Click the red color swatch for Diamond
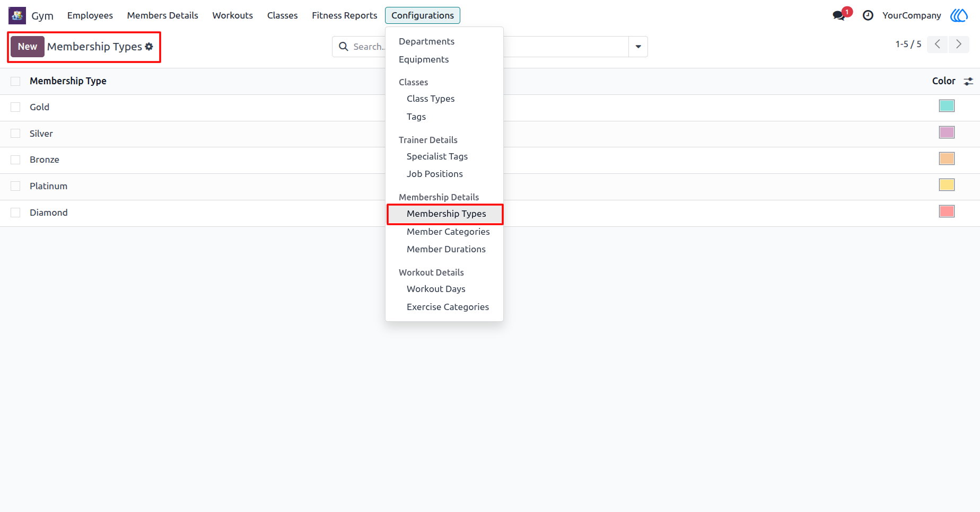Screen dimensions: 980x512 tap(947, 211)
